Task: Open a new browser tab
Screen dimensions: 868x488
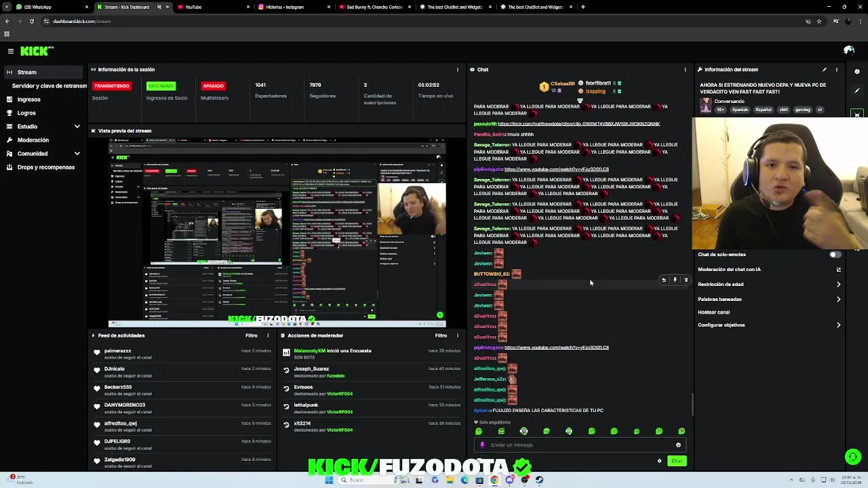Action: click(583, 7)
